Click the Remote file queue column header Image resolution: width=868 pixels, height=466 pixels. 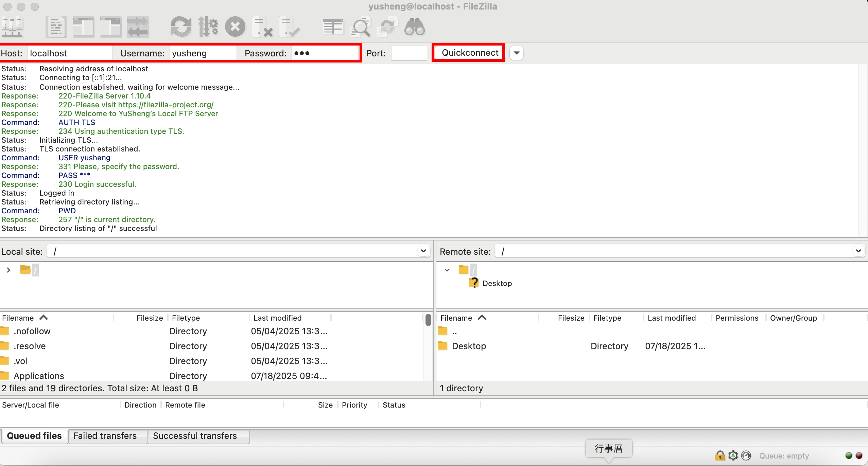click(222, 405)
